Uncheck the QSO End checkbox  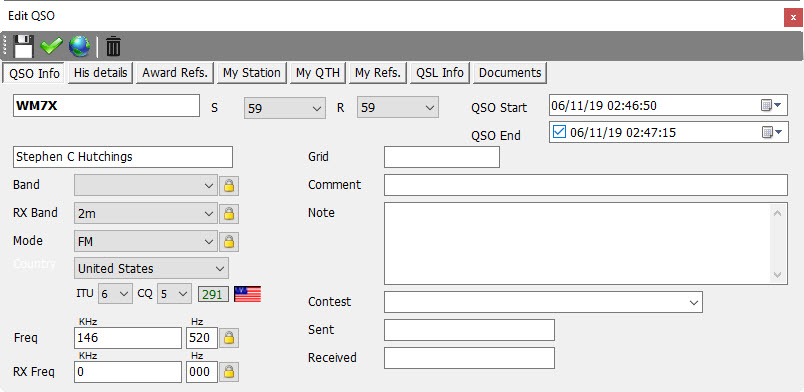(x=559, y=132)
